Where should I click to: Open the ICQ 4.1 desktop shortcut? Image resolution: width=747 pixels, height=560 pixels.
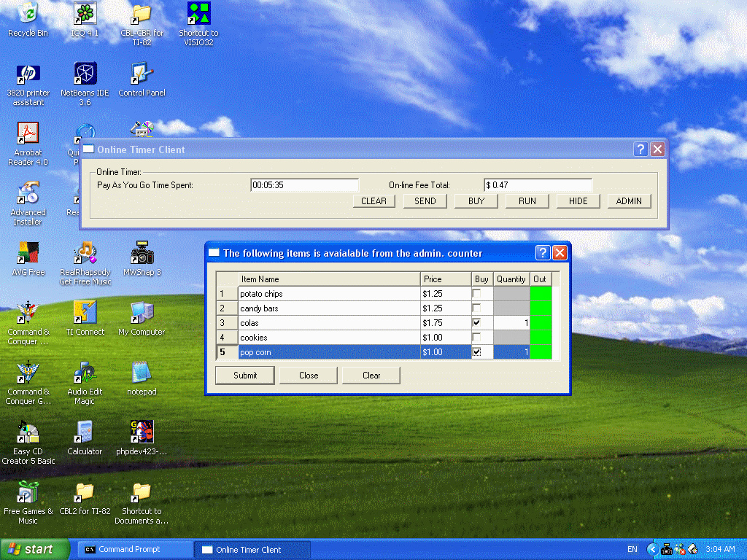click(85, 13)
